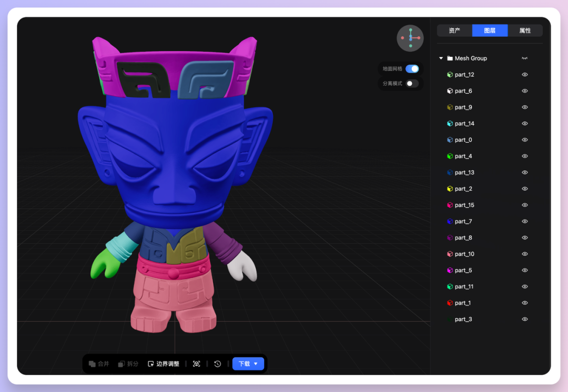Click the 边界调整 boundary adjust tool

tap(164, 364)
